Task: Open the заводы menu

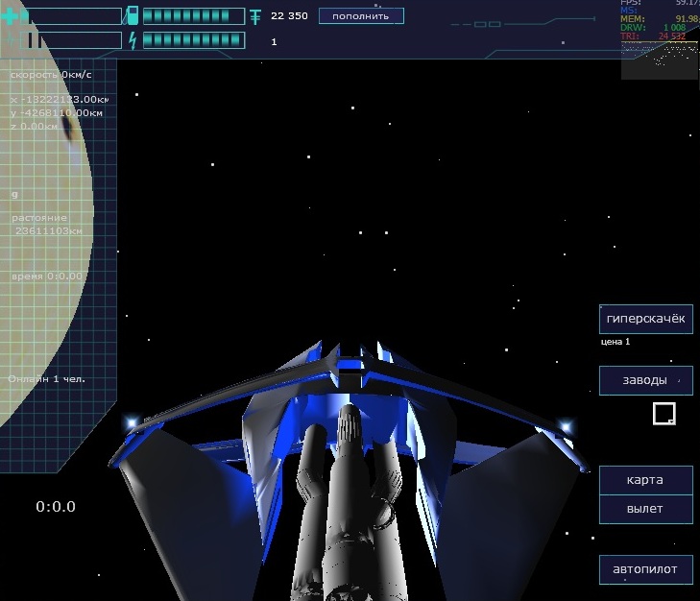Action: tap(645, 380)
